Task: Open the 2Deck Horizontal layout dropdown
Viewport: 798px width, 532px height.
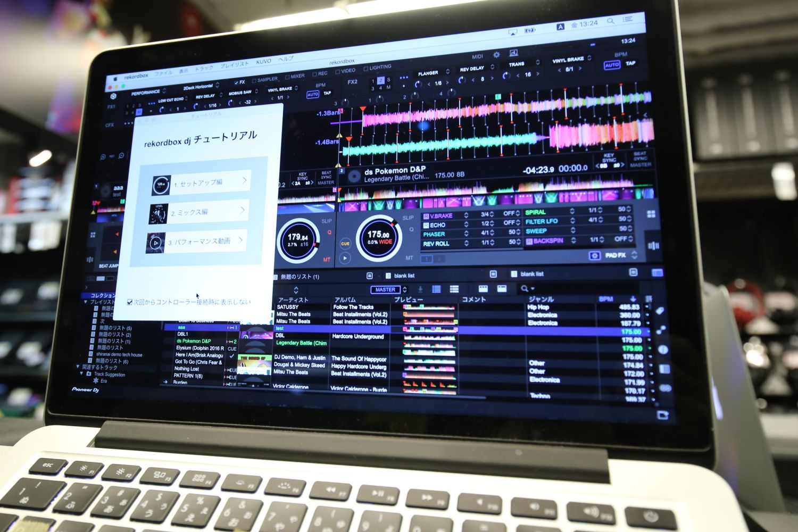Action: (x=201, y=86)
